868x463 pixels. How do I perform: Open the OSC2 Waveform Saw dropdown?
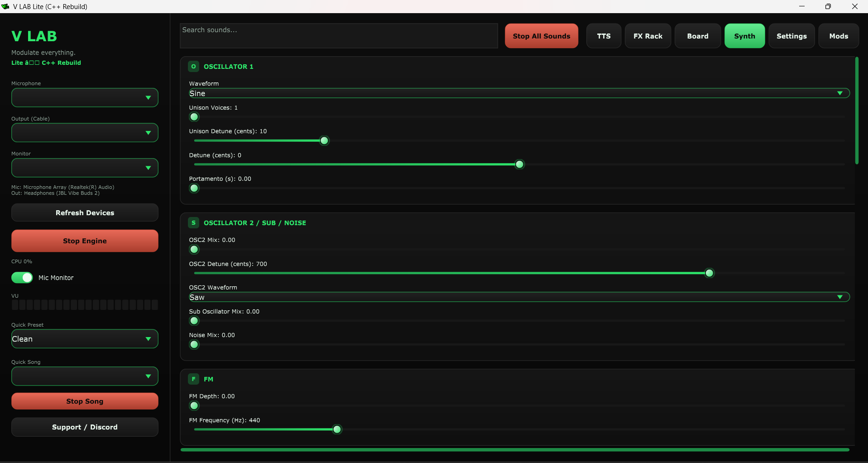pos(519,297)
